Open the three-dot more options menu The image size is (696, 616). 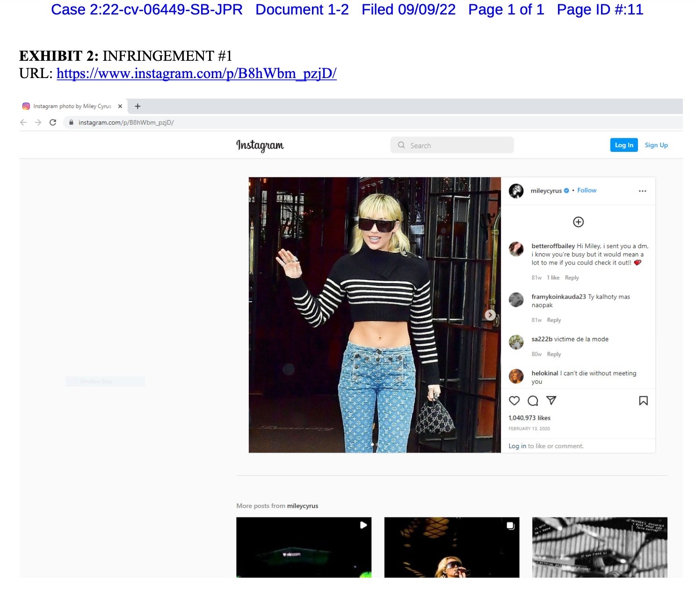pyautogui.click(x=642, y=191)
